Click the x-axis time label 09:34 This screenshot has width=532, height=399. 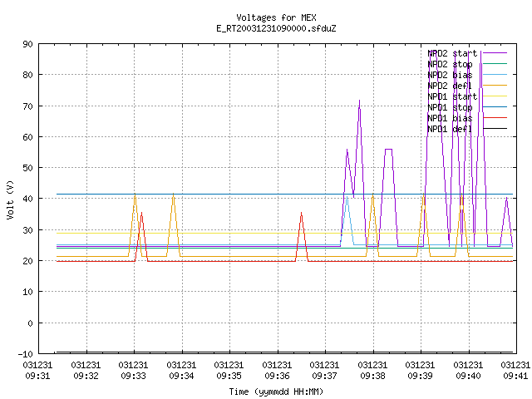tap(181, 376)
